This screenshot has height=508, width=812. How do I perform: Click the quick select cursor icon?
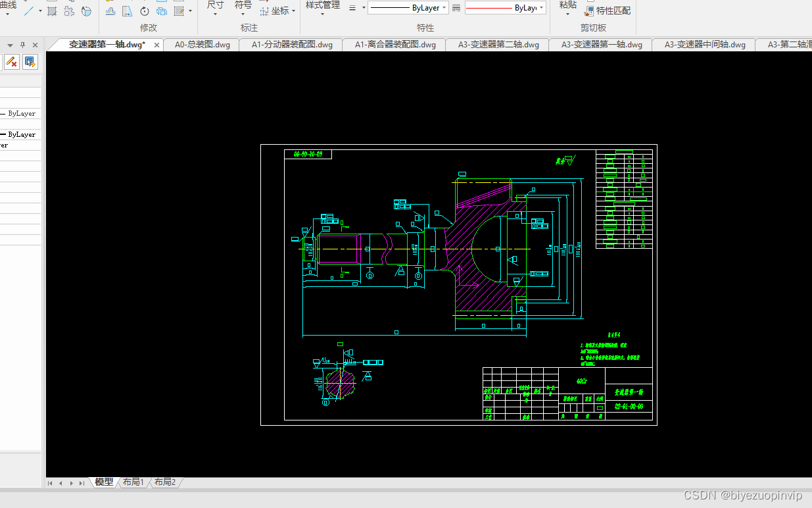(30, 62)
